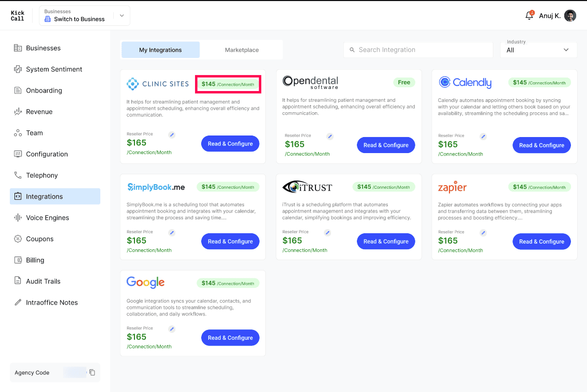Screen dimensions: 587x392
Task: Read & Configure the Opendental integration
Action: point(386,145)
